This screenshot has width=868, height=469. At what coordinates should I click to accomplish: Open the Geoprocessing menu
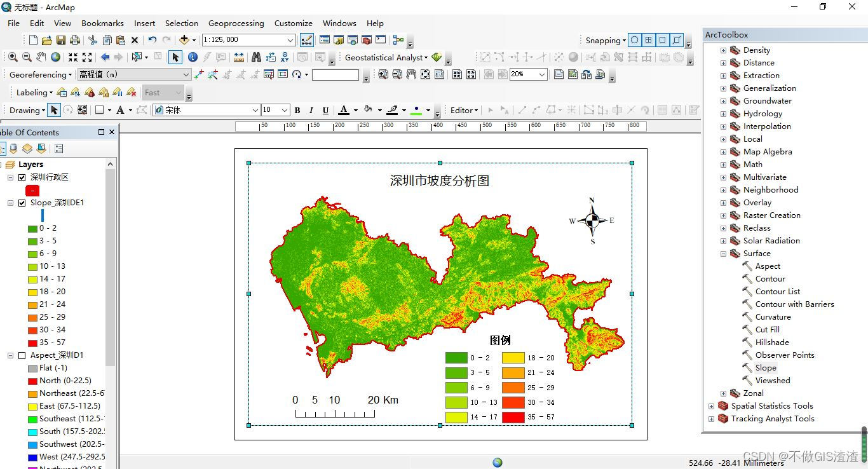pyautogui.click(x=236, y=23)
